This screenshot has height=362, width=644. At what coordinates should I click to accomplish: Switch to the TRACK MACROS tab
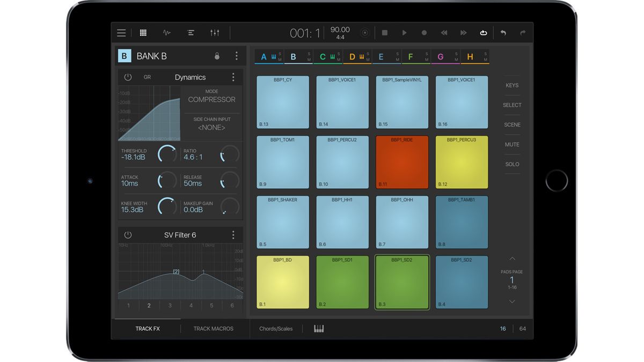(x=214, y=328)
